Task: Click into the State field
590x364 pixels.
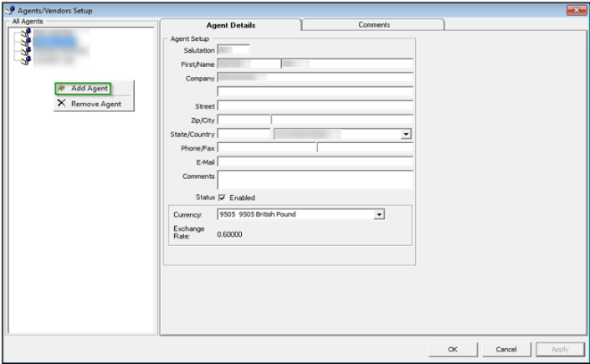Action: click(244, 134)
